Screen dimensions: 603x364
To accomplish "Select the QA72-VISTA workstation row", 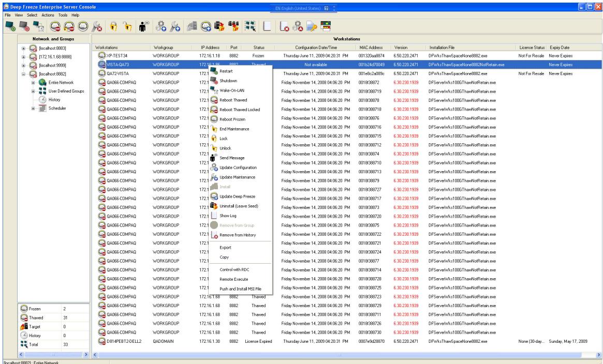I will pyautogui.click(x=348, y=73).
